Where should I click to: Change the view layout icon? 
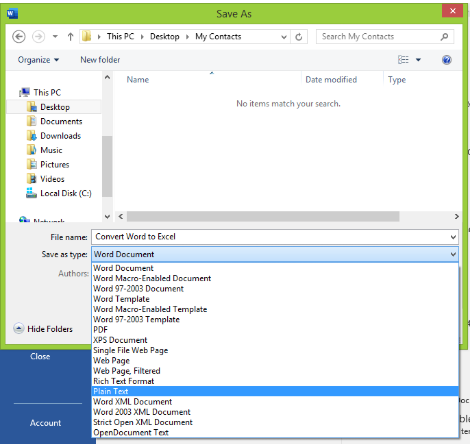pos(403,60)
